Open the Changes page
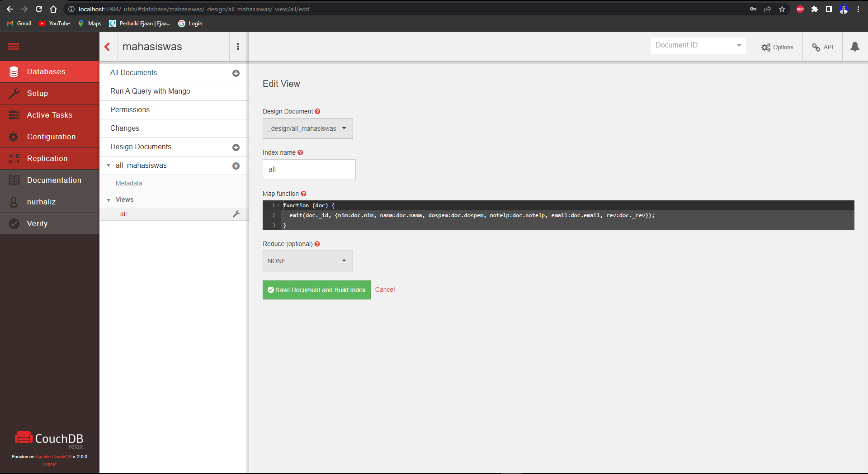 pos(125,128)
